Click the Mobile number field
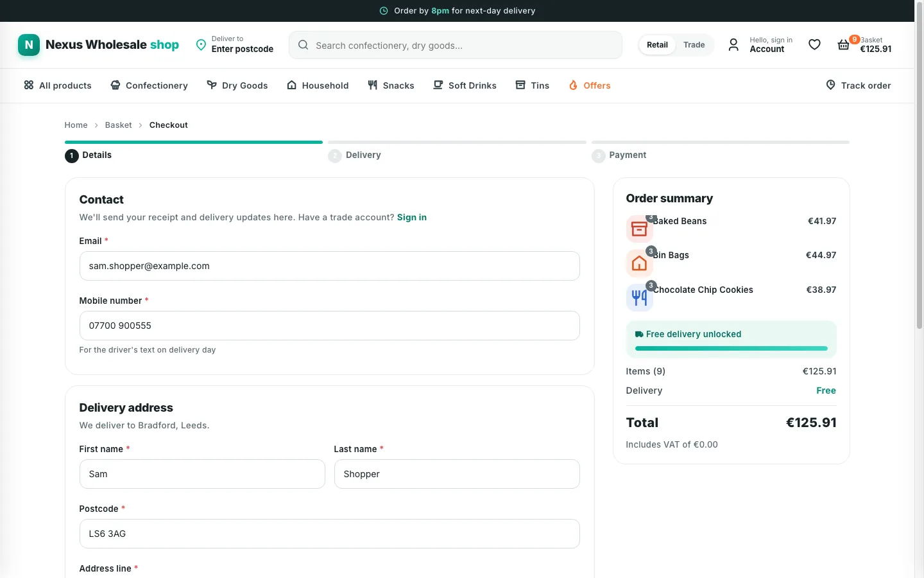This screenshot has width=924, height=578. coord(330,326)
